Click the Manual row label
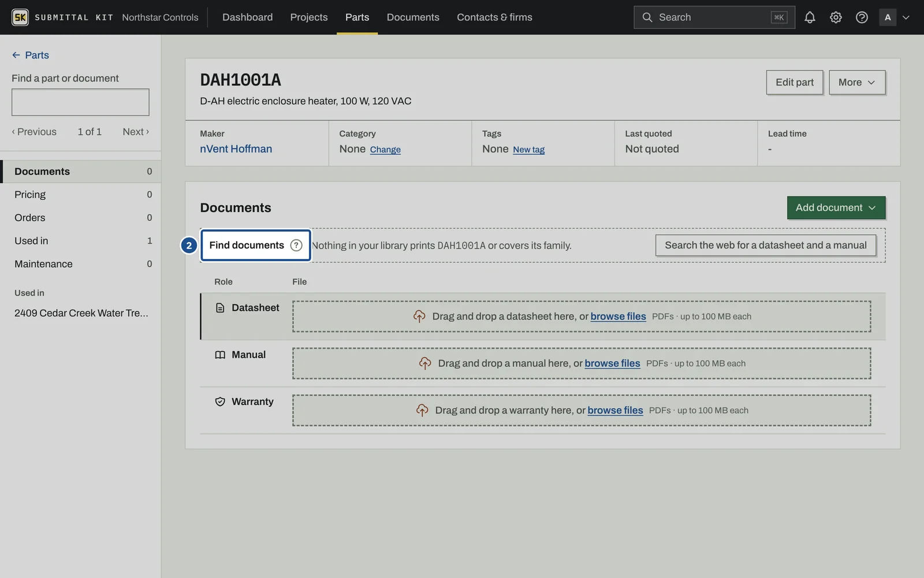 (248, 355)
